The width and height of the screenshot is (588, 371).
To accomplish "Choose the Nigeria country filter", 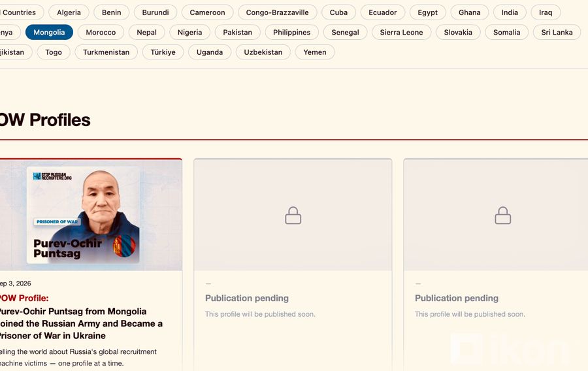I will click(x=189, y=32).
